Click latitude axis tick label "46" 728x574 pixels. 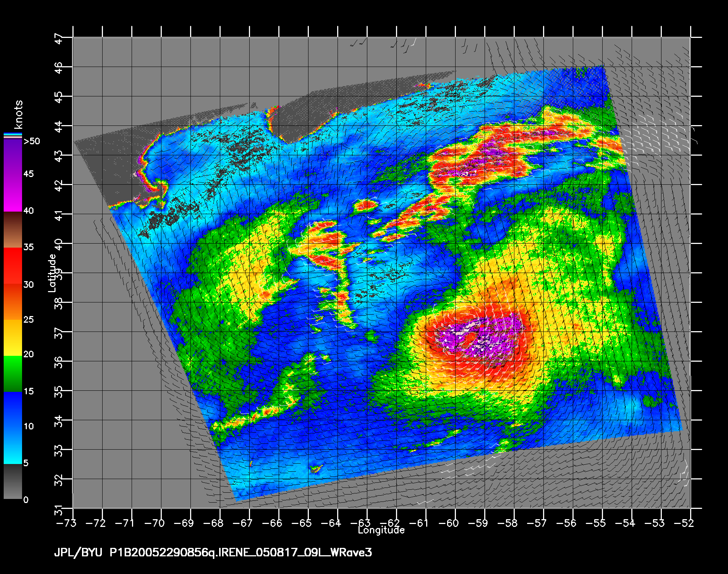pos(59,67)
